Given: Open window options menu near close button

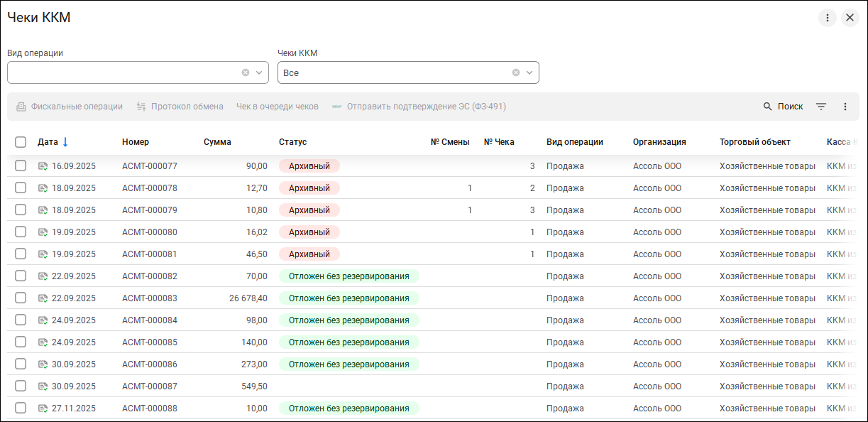Looking at the screenshot, I should 828,18.
